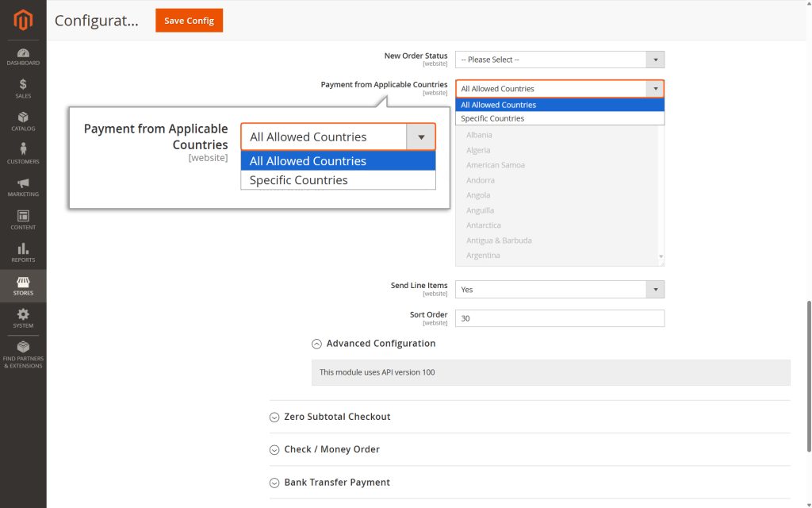This screenshot has width=812, height=508.
Task: Expand the Check / Money Order section
Action: click(x=324, y=448)
